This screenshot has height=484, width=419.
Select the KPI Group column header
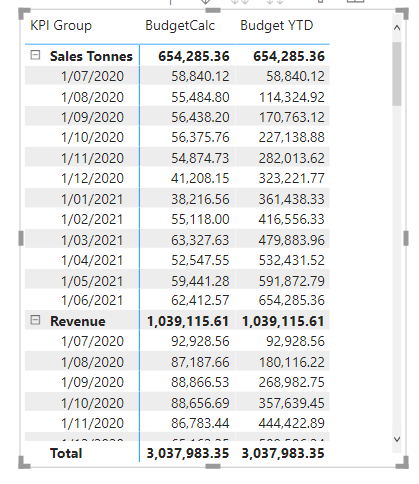pos(61,26)
